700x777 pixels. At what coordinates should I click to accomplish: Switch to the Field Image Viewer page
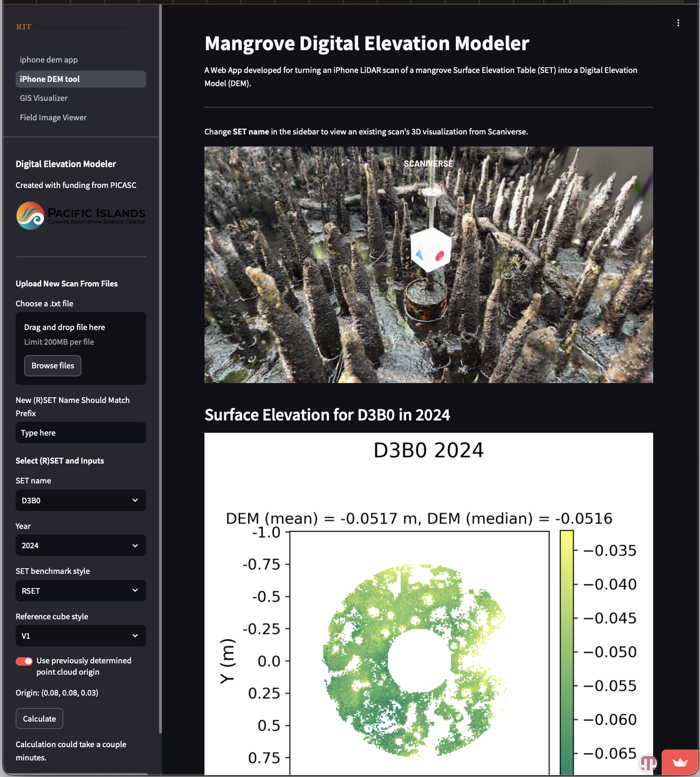pos(53,117)
